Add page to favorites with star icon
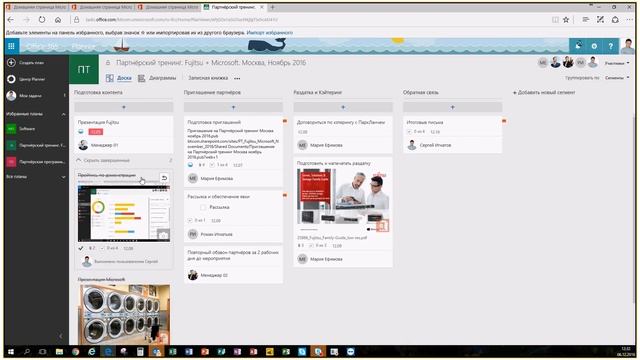640x360 pixels. (x=566, y=20)
